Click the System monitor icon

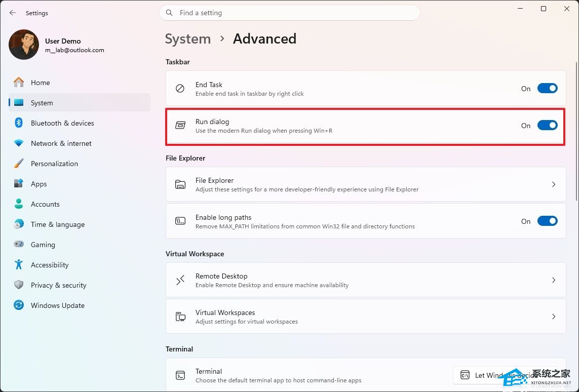click(19, 103)
